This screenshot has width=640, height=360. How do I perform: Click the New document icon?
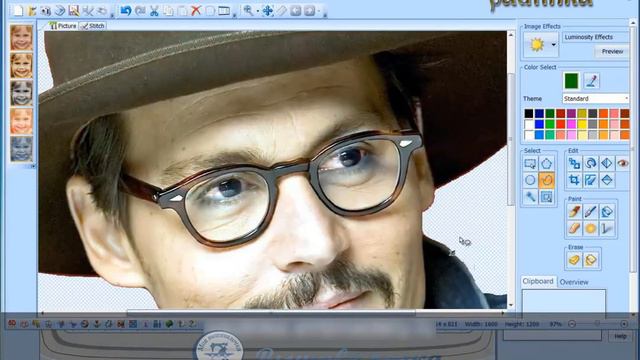(x=18, y=11)
